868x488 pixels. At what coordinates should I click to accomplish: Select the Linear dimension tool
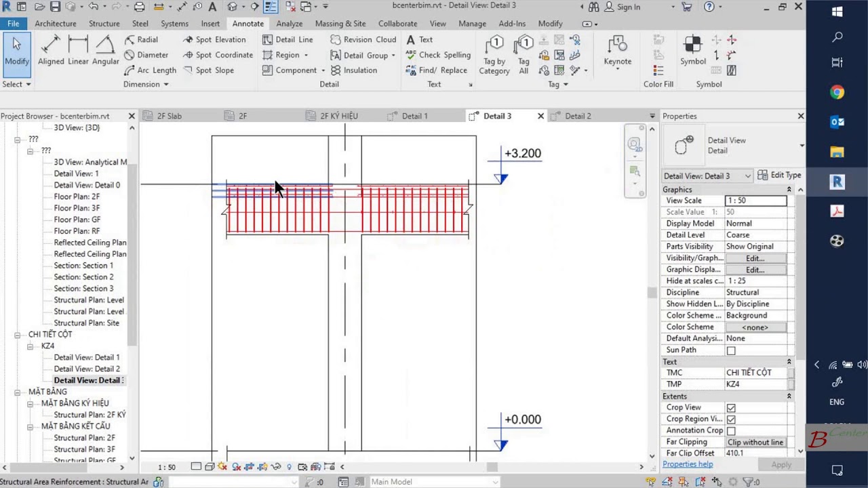click(x=78, y=51)
